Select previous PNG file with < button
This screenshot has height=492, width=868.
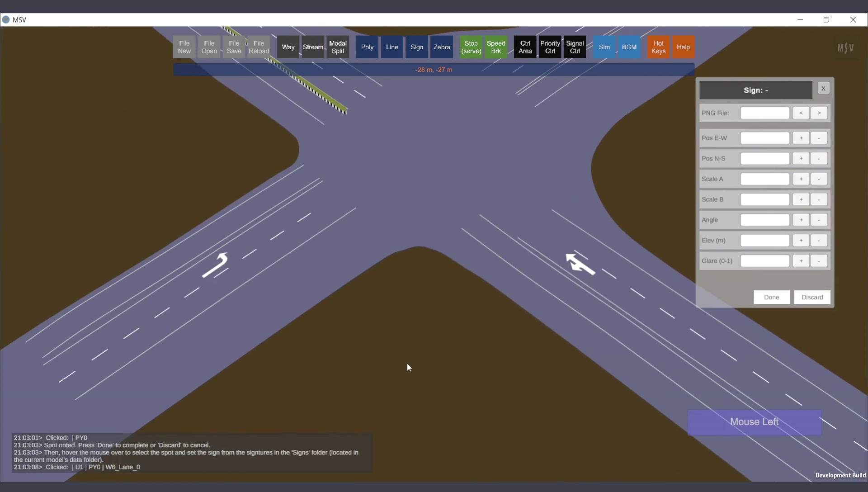tap(801, 113)
